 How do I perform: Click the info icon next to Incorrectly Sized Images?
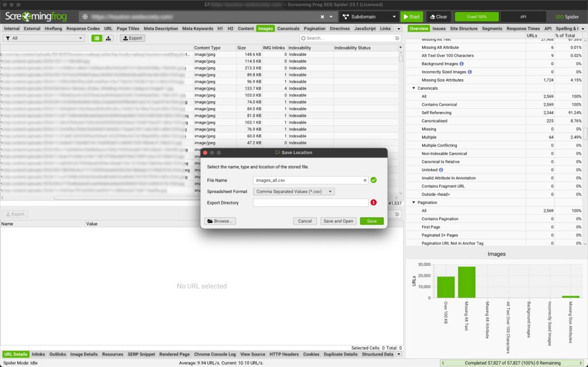pos(470,72)
